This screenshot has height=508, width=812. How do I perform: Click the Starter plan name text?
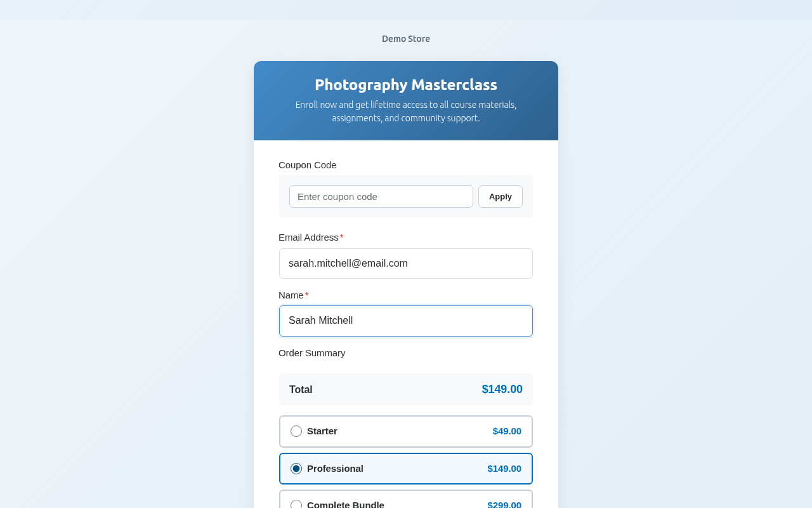coord(322,431)
